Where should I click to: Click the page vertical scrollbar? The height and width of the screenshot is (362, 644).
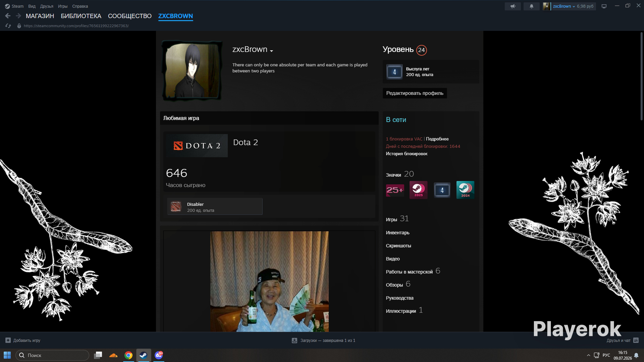pyautogui.click(x=641, y=76)
